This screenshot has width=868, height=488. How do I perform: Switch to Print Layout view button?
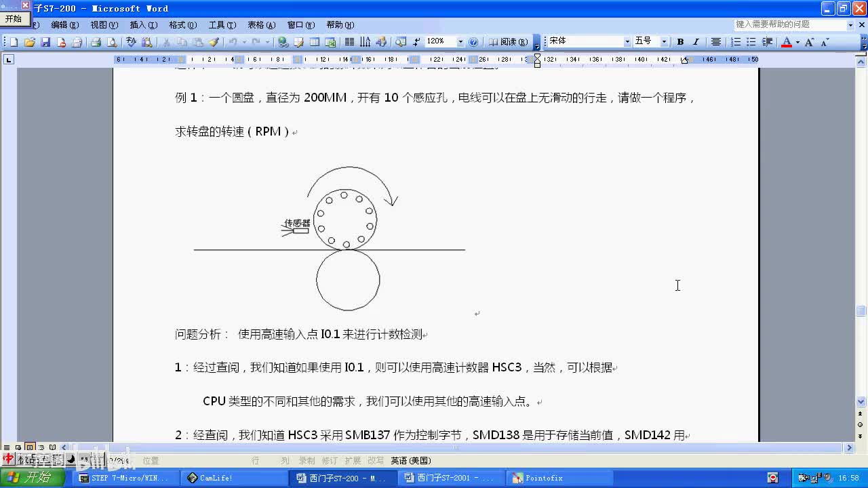point(30,447)
